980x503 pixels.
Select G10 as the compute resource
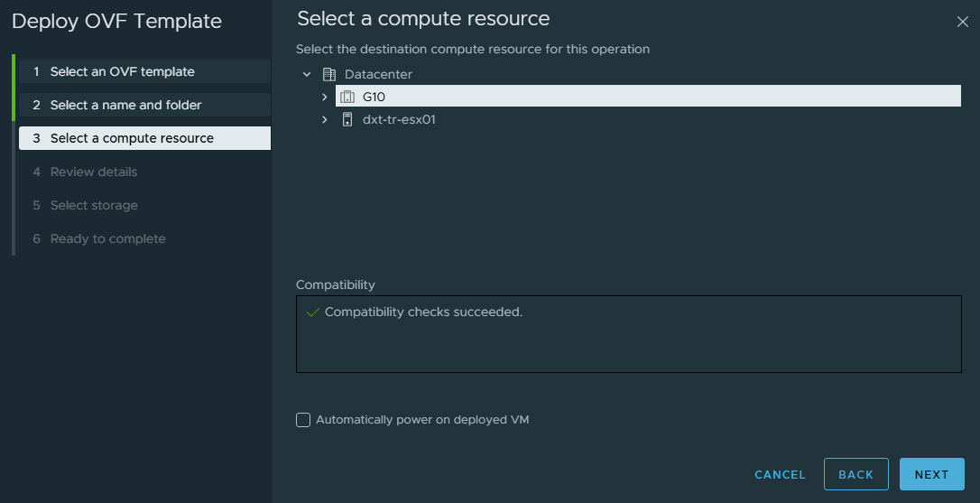[x=374, y=97]
